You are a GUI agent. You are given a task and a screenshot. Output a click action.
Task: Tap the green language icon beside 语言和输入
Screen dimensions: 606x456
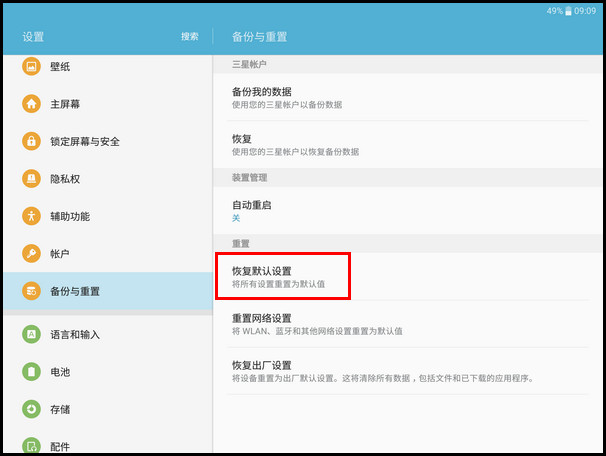point(31,334)
